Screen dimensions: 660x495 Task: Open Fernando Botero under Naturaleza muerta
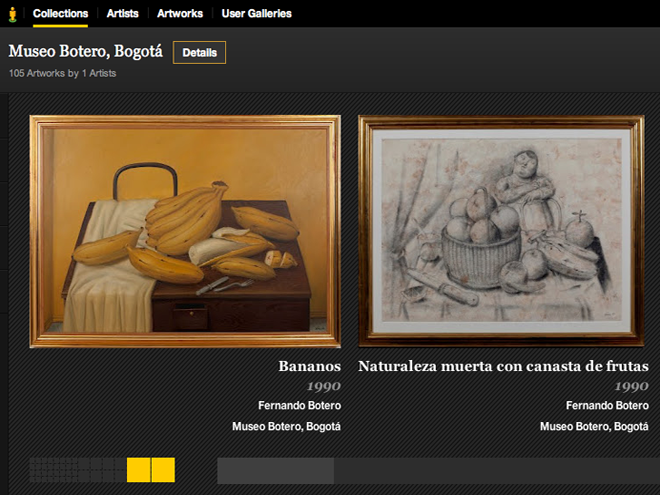606,406
